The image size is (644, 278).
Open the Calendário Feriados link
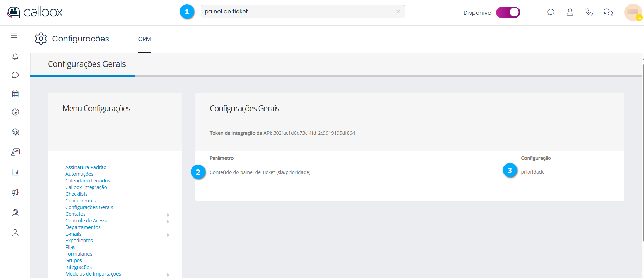(88, 181)
